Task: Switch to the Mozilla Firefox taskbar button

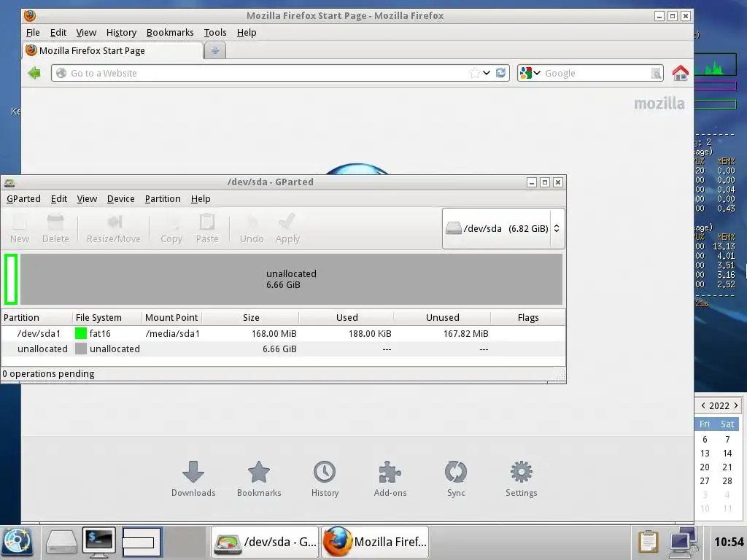Action: pyautogui.click(x=374, y=542)
